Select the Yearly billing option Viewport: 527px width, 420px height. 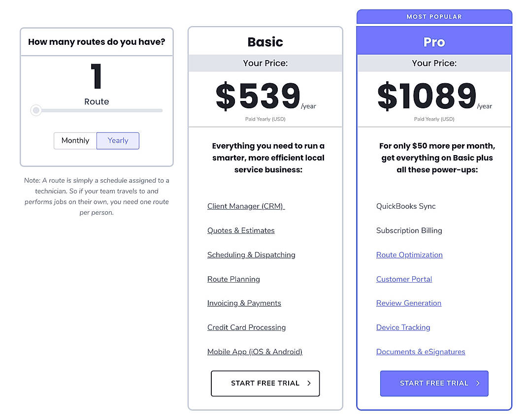(118, 140)
